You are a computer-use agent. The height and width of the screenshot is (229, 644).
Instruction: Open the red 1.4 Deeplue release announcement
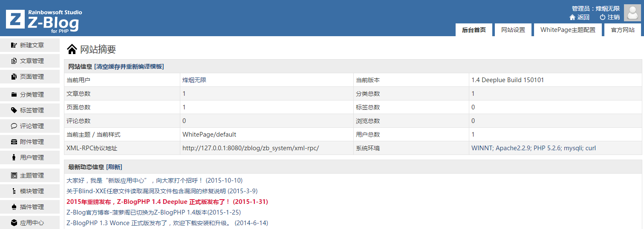click(167, 202)
